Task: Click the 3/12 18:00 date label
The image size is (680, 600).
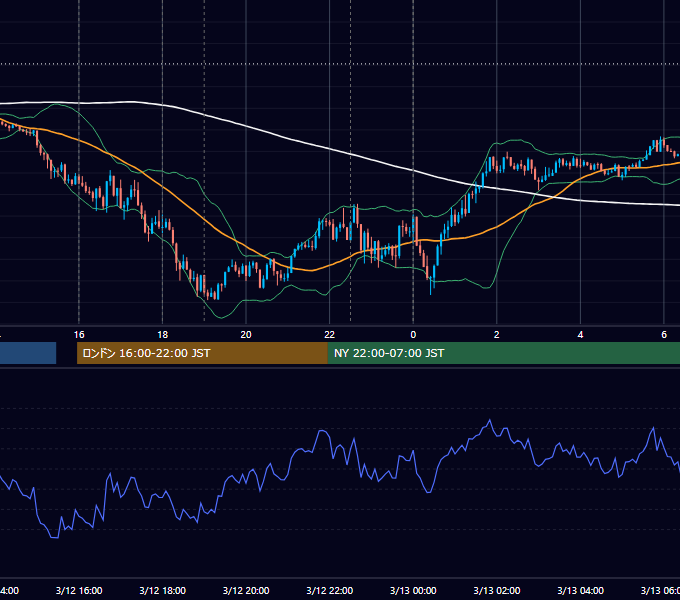Action: click(163, 590)
